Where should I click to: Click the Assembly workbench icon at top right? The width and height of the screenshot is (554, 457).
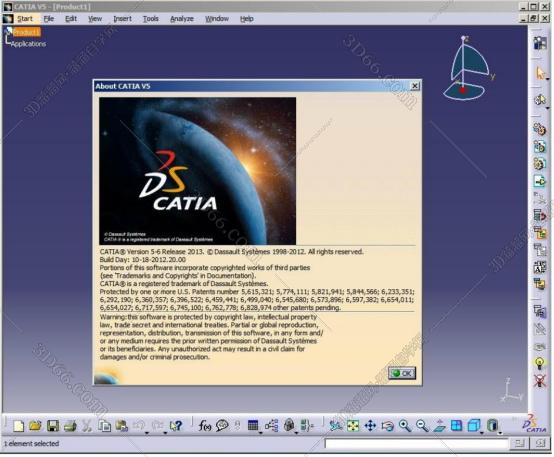[x=540, y=43]
